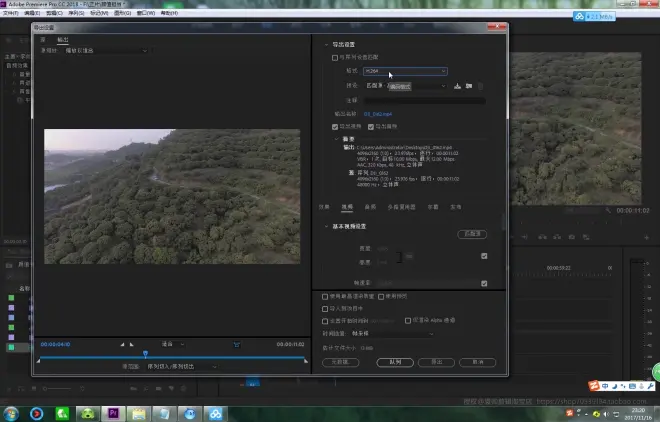Click the Extract icon in Program monitor

pos(557,237)
